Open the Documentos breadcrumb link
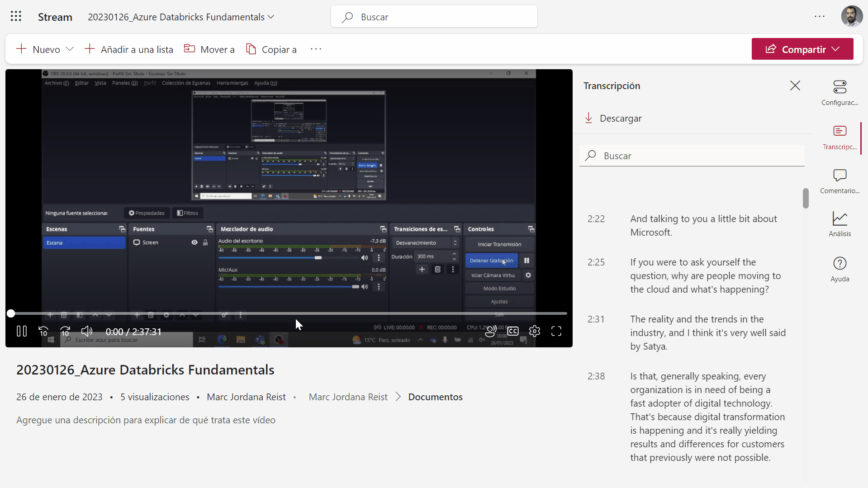 [435, 397]
